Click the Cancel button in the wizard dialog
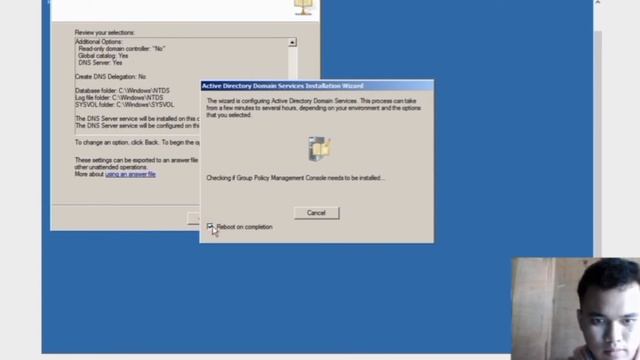 (316, 213)
